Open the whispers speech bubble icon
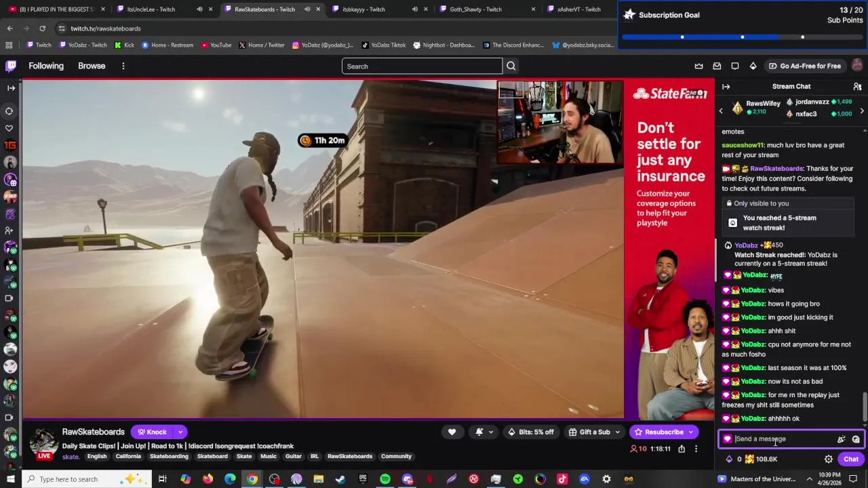The image size is (868, 488). [735, 66]
